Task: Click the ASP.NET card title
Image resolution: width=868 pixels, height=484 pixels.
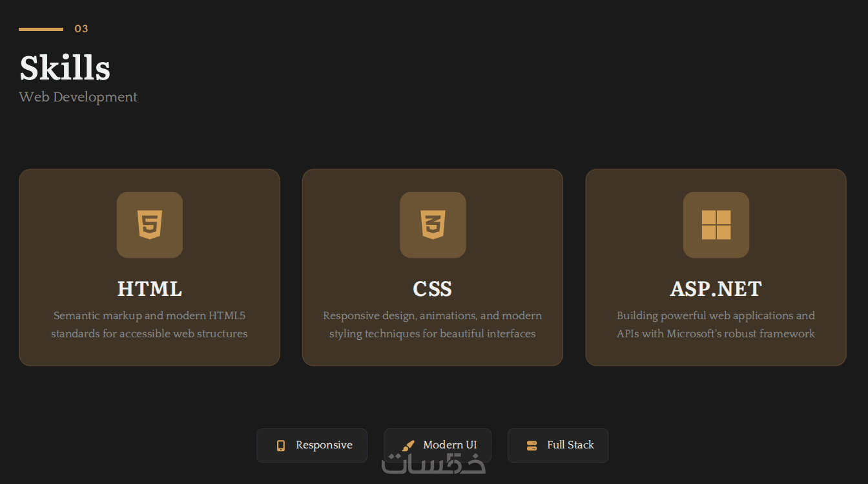Action: pos(716,289)
